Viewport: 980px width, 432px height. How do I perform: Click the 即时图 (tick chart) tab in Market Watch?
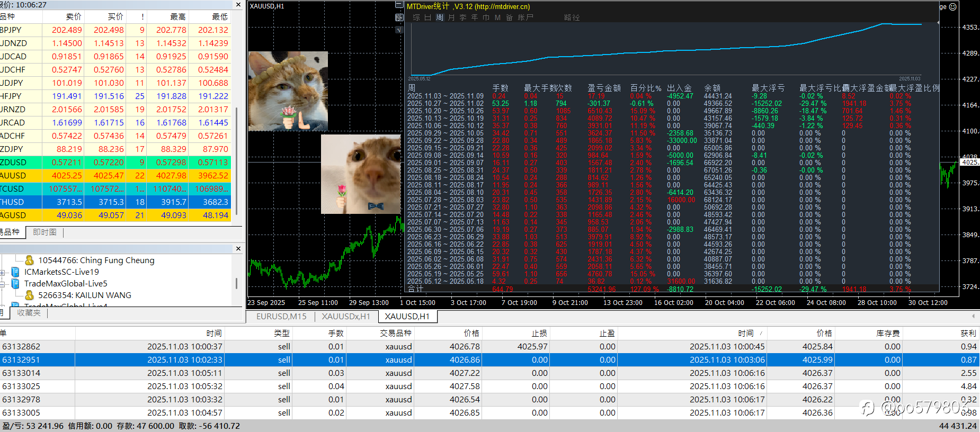[44, 232]
